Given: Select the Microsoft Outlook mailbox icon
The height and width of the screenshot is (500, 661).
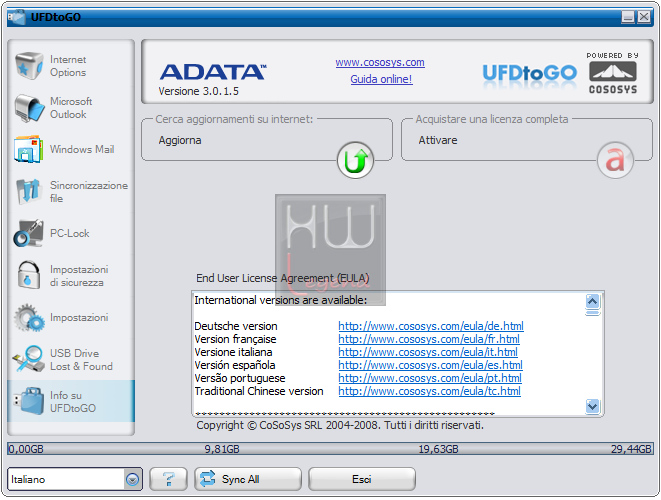Looking at the screenshot, I should pyautogui.click(x=29, y=108).
